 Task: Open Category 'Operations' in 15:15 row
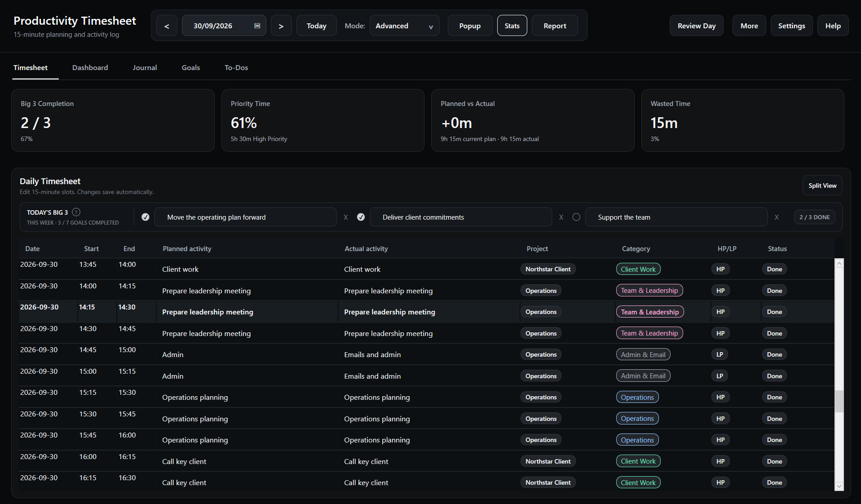[x=637, y=397]
